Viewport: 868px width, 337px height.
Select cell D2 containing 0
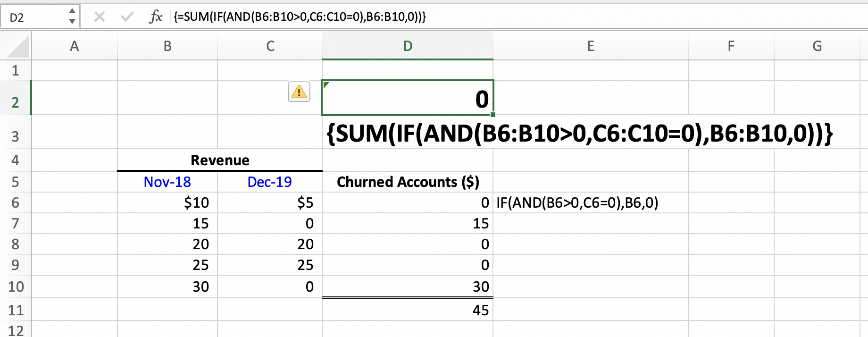point(407,99)
